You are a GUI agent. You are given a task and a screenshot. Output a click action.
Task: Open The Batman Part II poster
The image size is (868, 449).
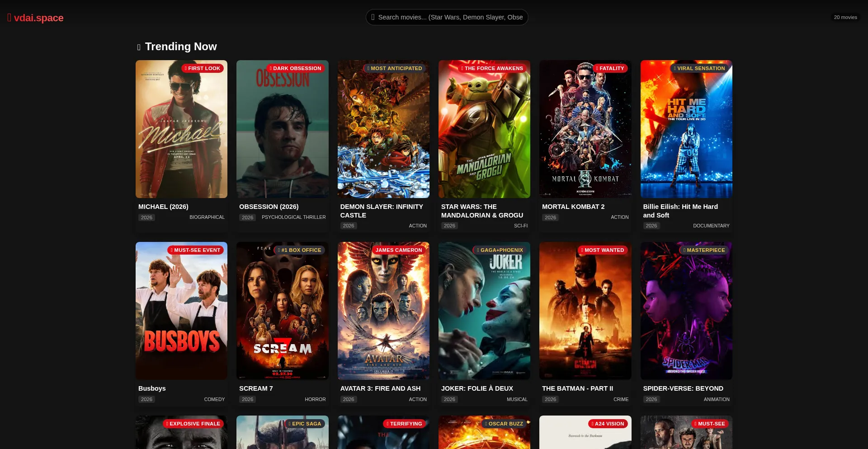pos(585,311)
